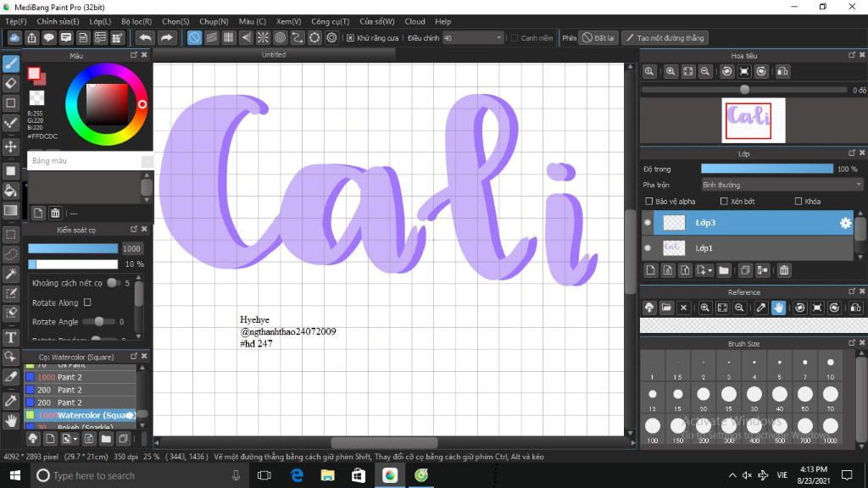Select the Bucket fill tool
This screenshot has height=488, width=868.
pyautogui.click(x=11, y=191)
